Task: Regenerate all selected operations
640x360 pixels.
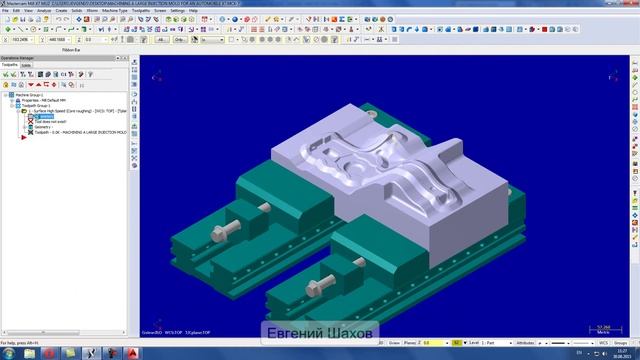Action: [x=23, y=75]
